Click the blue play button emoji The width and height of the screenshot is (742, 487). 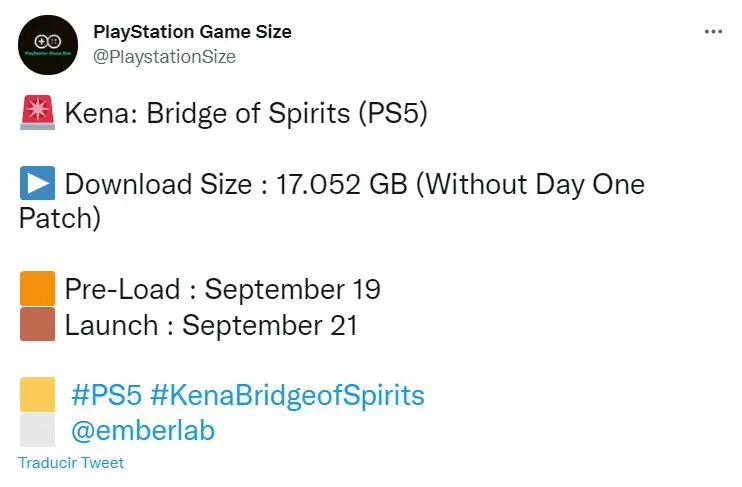coord(37,183)
